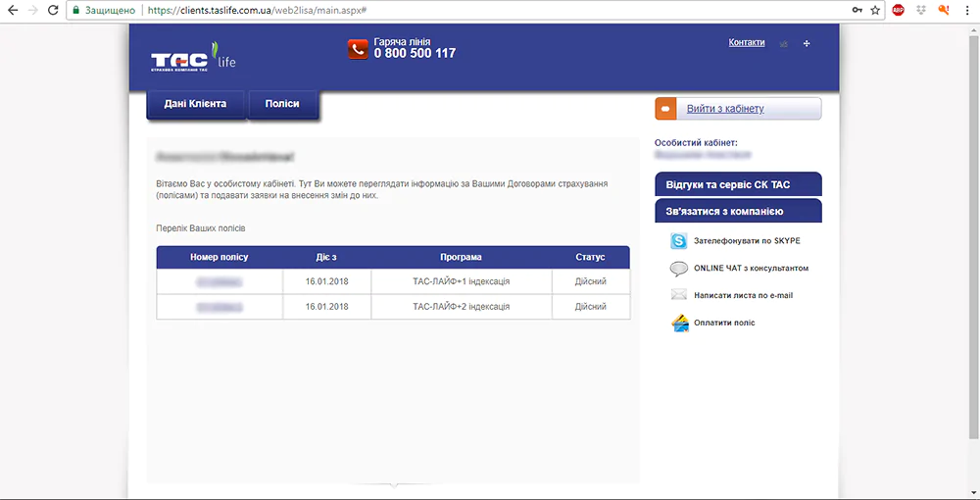The height and width of the screenshot is (500, 980).
Task: Switch to the Дані Клієнта tab
Action: point(195,104)
